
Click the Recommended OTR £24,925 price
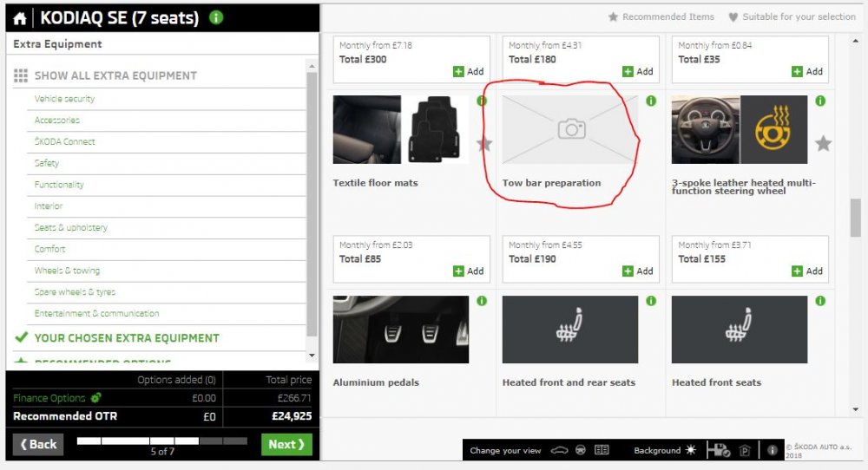tap(292, 416)
